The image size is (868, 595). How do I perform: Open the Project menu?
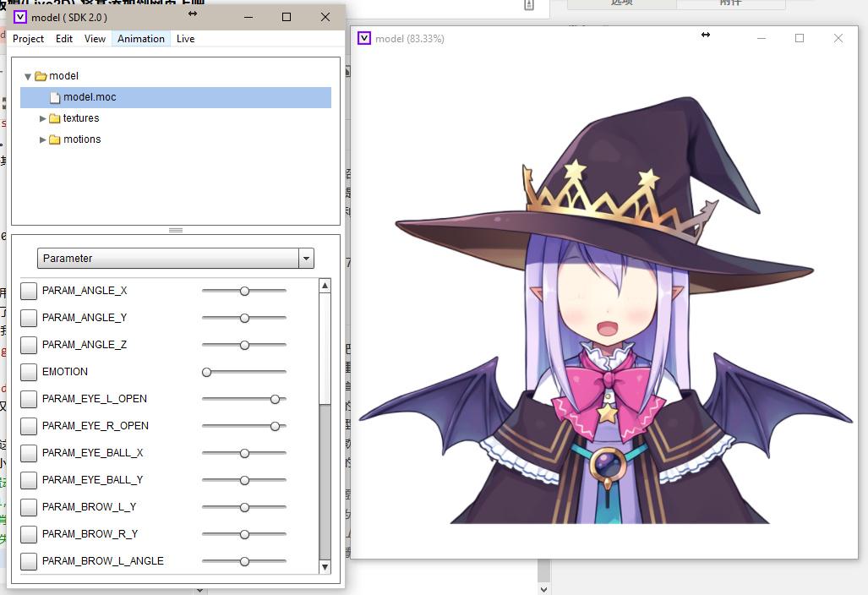pos(28,39)
